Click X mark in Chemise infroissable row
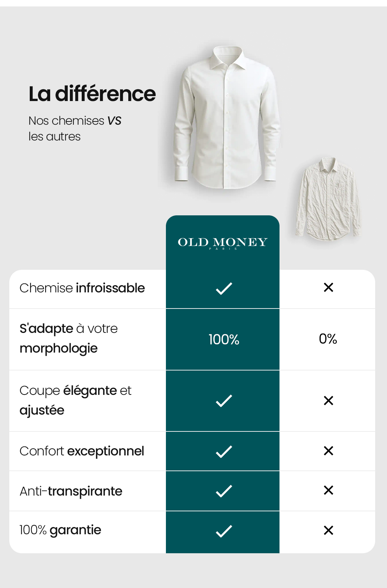The height and width of the screenshot is (588, 387). click(328, 287)
